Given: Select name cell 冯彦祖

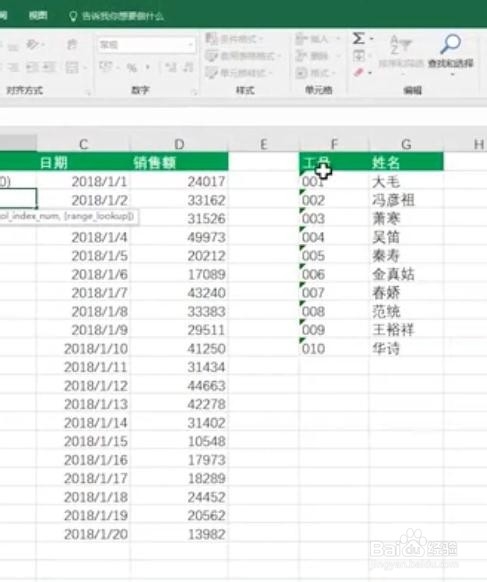Looking at the screenshot, I should pyautogui.click(x=406, y=200).
